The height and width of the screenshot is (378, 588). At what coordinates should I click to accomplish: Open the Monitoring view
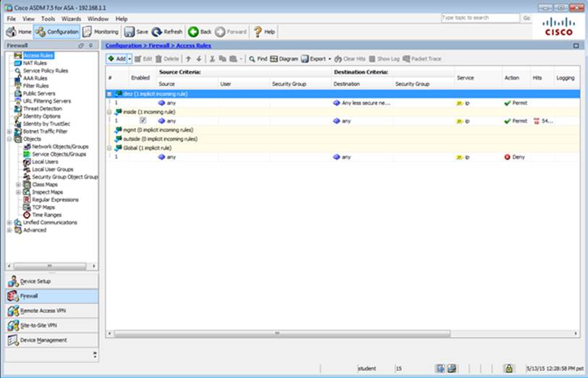(101, 32)
